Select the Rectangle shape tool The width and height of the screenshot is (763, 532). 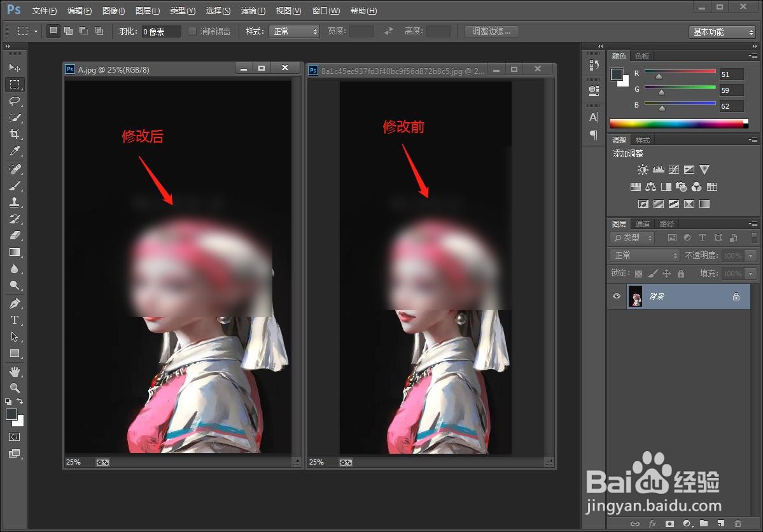[x=15, y=353]
